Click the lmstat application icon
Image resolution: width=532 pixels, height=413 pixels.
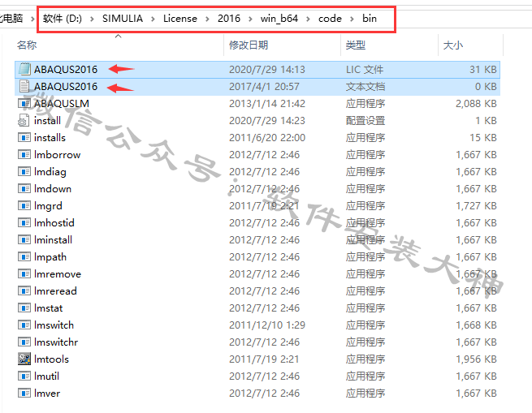[x=24, y=308]
